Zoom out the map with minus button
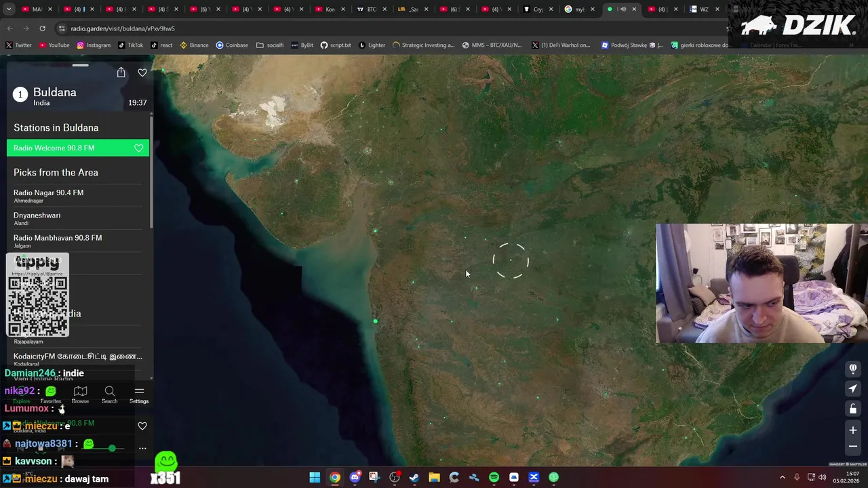The image size is (868, 488). (853, 446)
